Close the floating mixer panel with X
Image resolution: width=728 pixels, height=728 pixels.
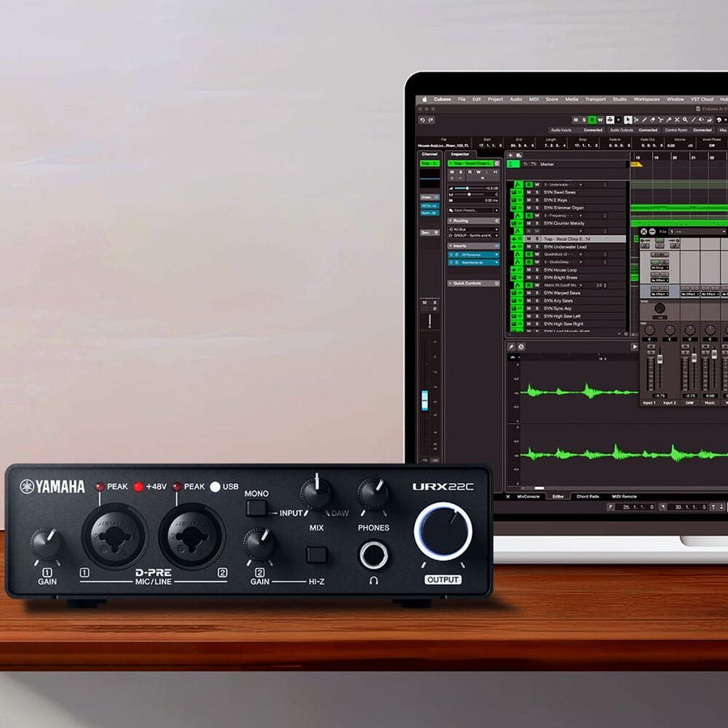pyautogui.click(x=644, y=231)
